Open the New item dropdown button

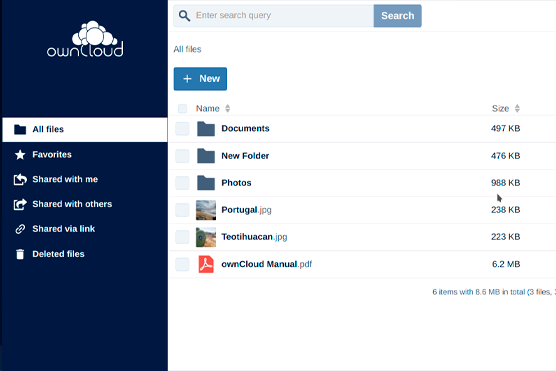tap(200, 79)
